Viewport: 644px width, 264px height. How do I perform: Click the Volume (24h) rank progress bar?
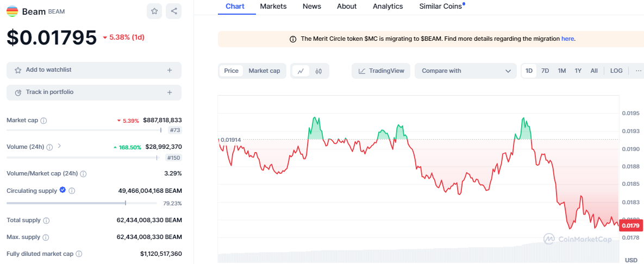[x=82, y=157]
